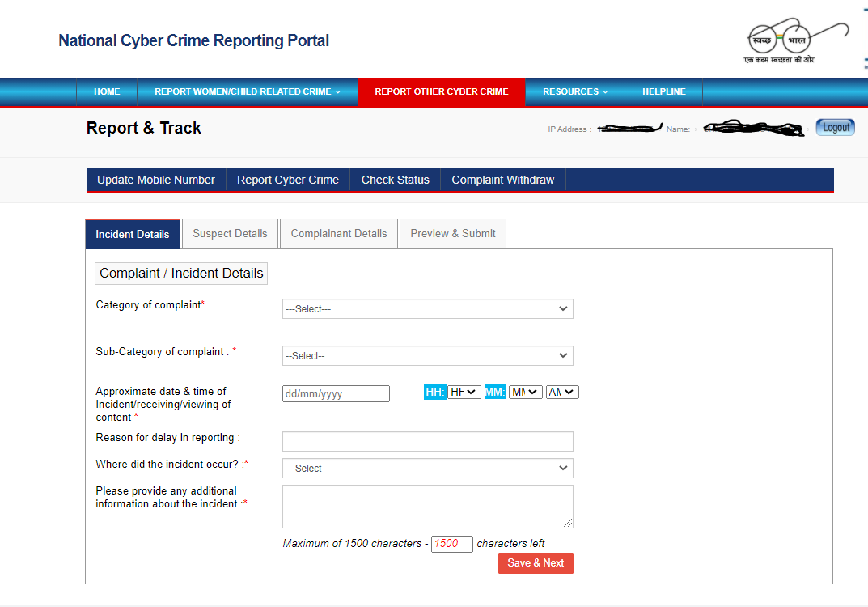
Task: Switch to the Suspect Details tab
Action: pos(230,234)
